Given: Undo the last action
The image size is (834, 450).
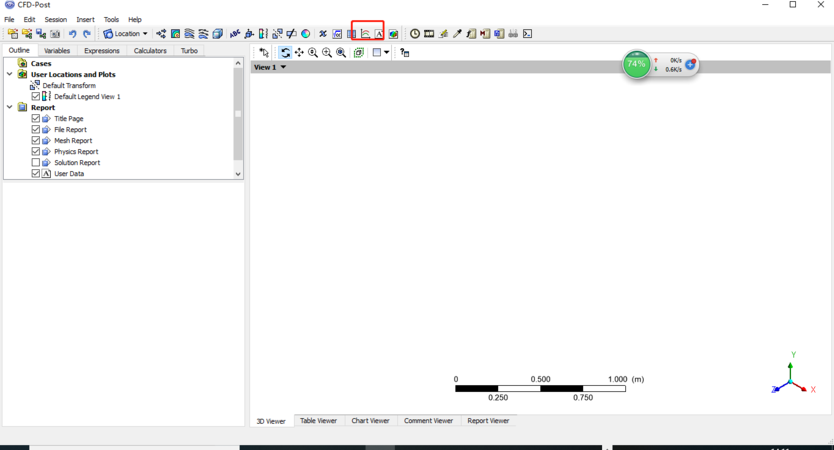Looking at the screenshot, I should click(x=72, y=34).
